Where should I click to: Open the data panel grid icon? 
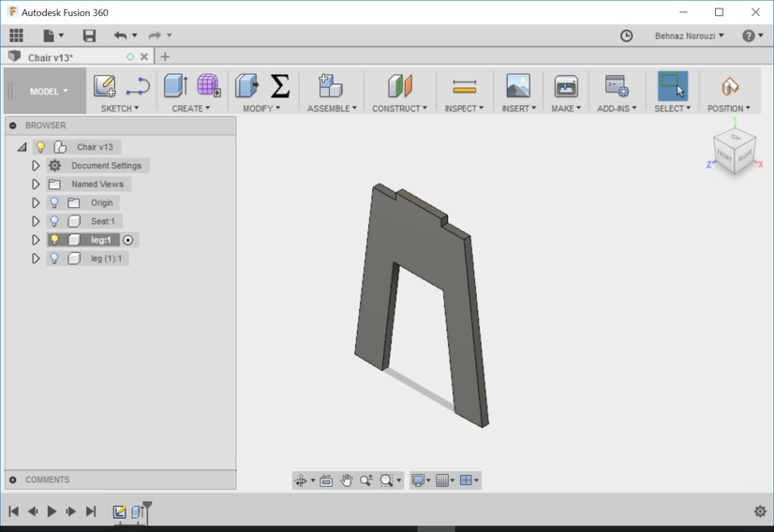tap(16, 35)
